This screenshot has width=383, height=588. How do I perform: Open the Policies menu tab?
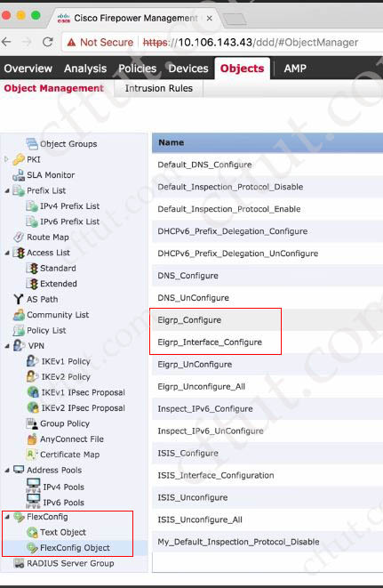137,68
